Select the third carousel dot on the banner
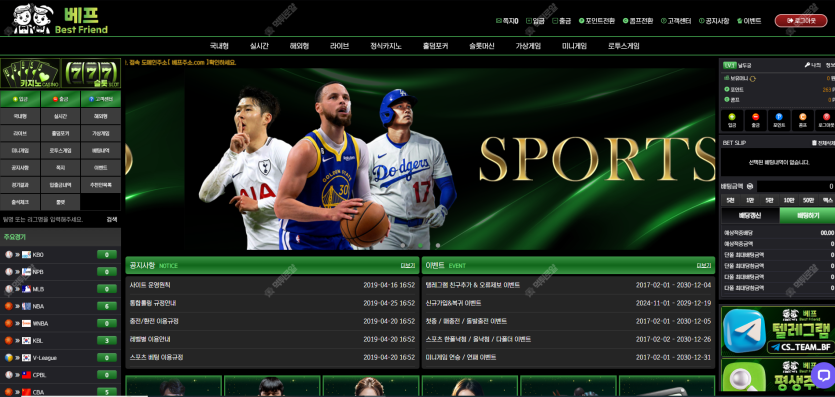The image size is (835, 397). click(x=438, y=245)
